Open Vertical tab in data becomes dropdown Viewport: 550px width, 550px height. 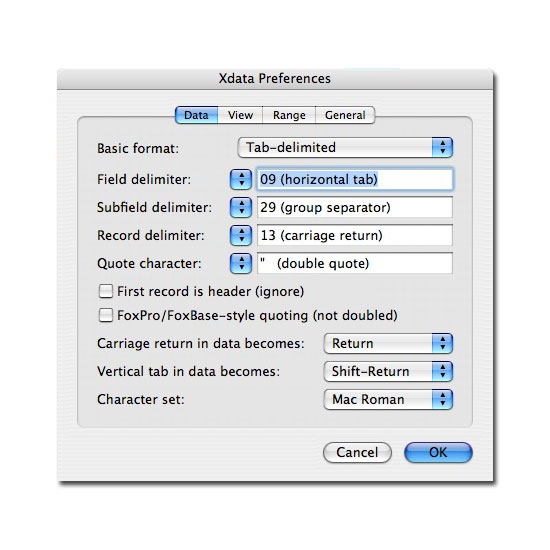click(388, 371)
